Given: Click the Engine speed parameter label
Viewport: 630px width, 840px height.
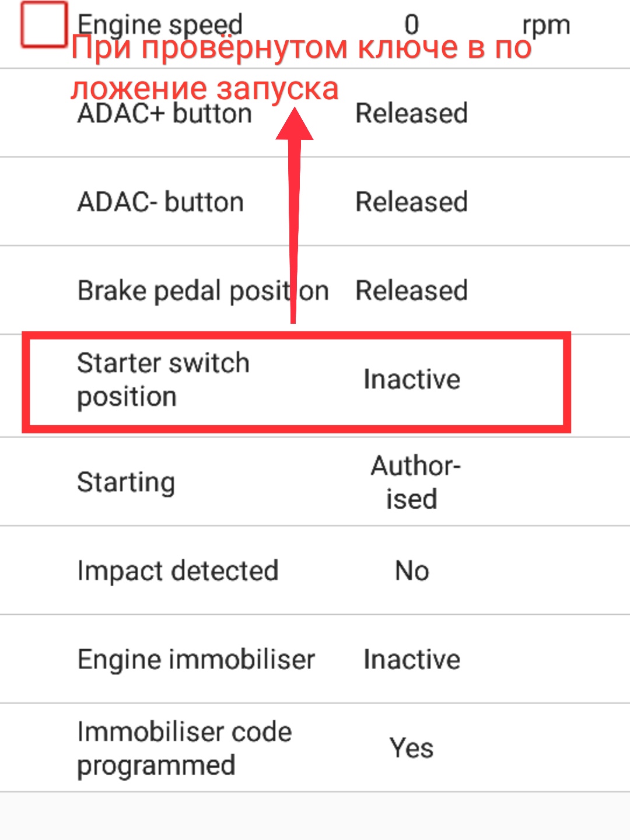Looking at the screenshot, I should 159,23.
